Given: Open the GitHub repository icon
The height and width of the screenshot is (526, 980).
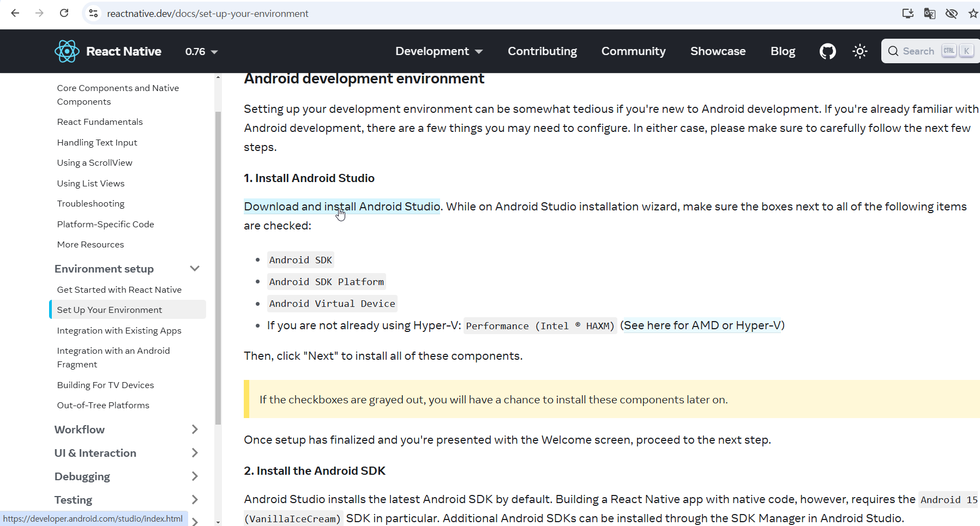Looking at the screenshot, I should tap(827, 51).
